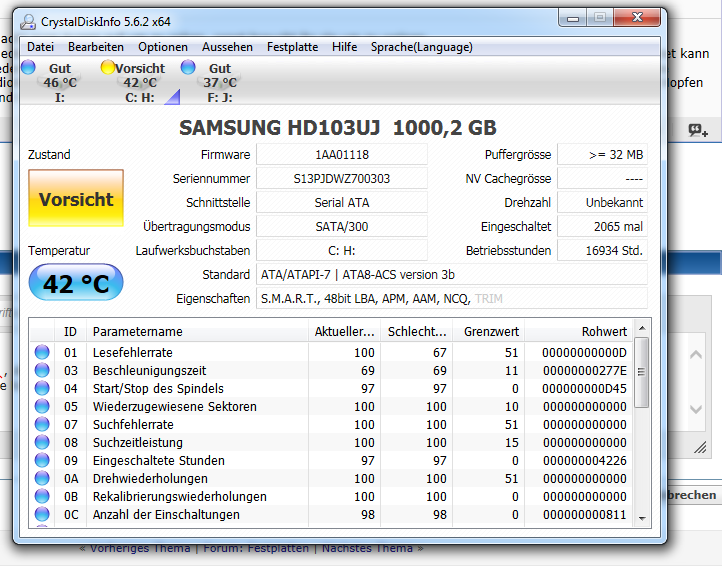
Task: Click the Übertragungsmodus field SATA/300
Action: [342, 227]
